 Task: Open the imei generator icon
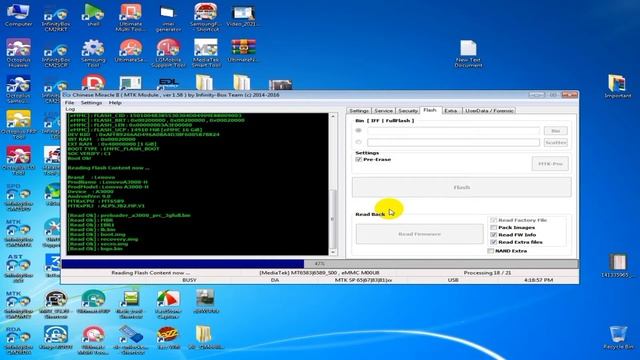(168, 18)
